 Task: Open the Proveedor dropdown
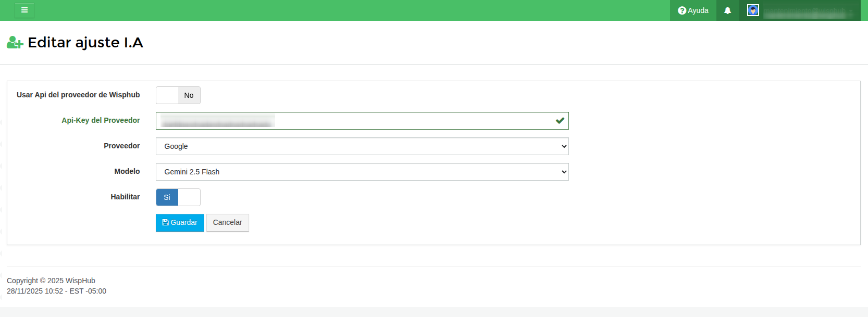pyautogui.click(x=362, y=146)
